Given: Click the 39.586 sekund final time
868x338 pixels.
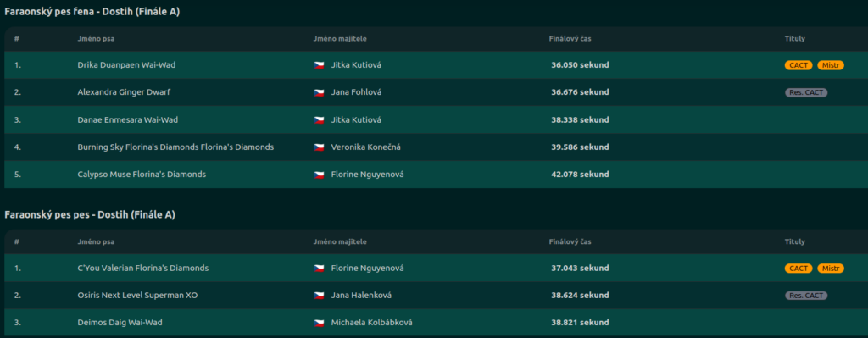Looking at the screenshot, I should tap(580, 147).
